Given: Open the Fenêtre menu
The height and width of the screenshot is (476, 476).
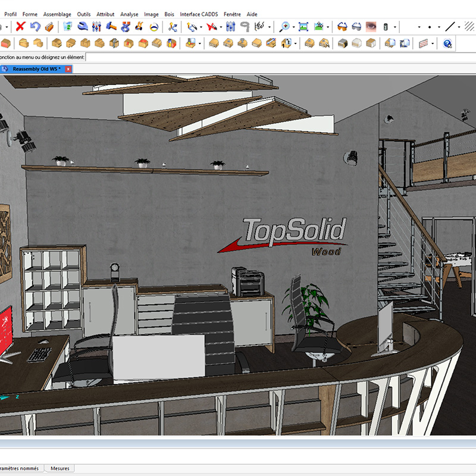Looking at the screenshot, I should [232, 14].
